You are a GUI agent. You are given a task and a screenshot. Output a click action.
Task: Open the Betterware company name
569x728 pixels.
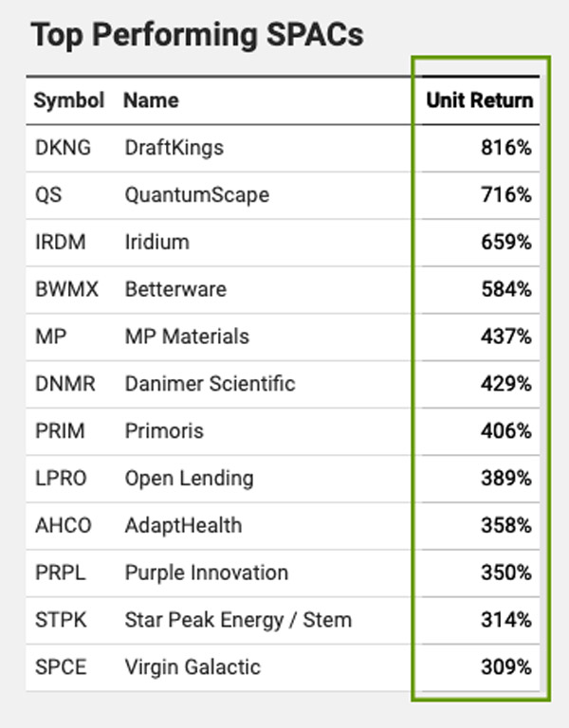click(x=175, y=289)
